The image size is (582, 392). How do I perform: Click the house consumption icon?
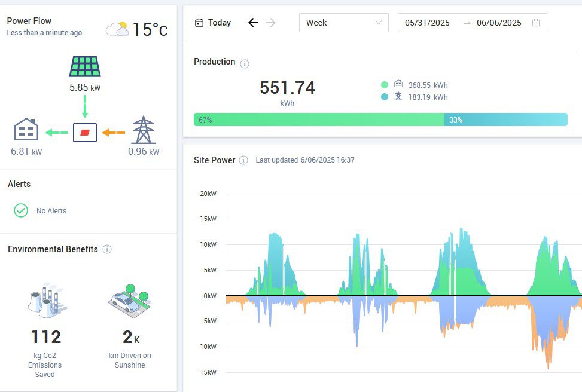(26, 130)
